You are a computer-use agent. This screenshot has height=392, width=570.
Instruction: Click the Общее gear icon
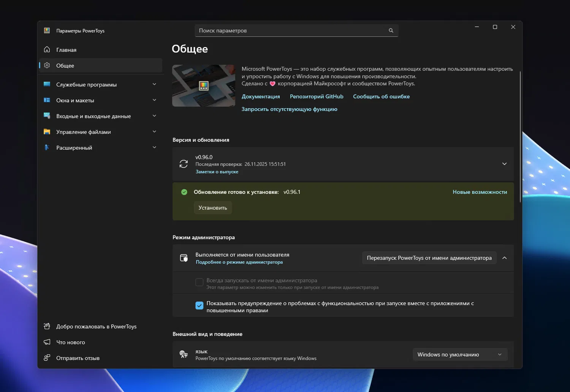(47, 65)
